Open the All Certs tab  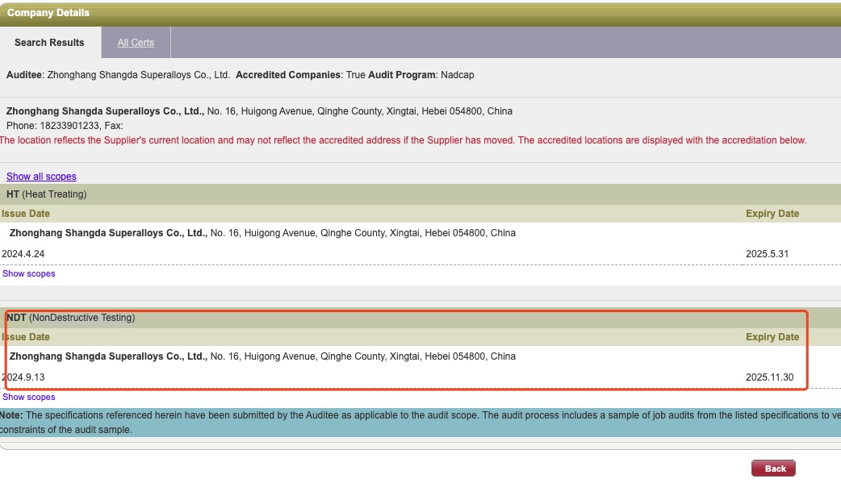(136, 43)
